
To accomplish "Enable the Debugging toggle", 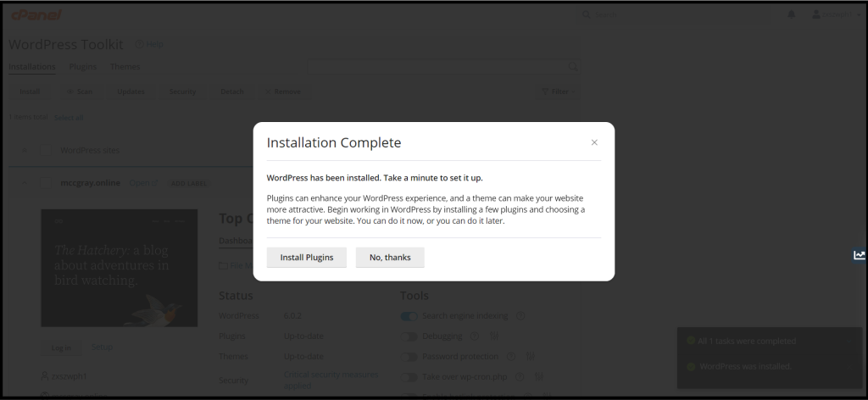I will (409, 336).
